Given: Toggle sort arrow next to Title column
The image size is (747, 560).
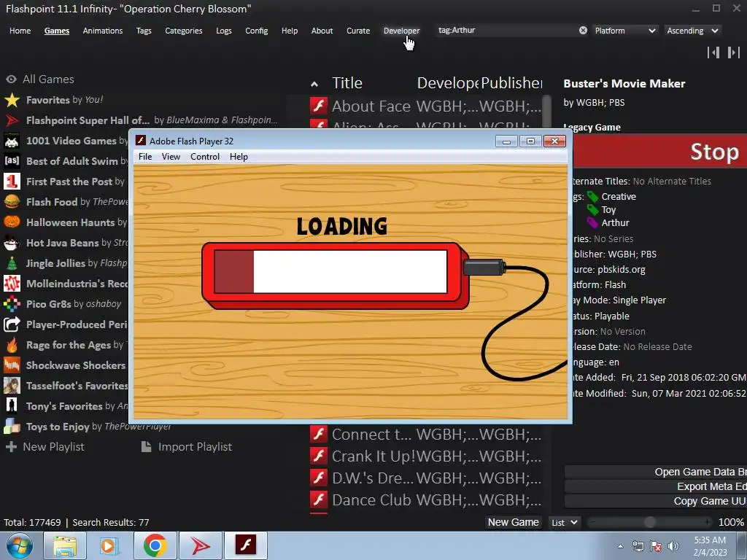Looking at the screenshot, I should (314, 85).
